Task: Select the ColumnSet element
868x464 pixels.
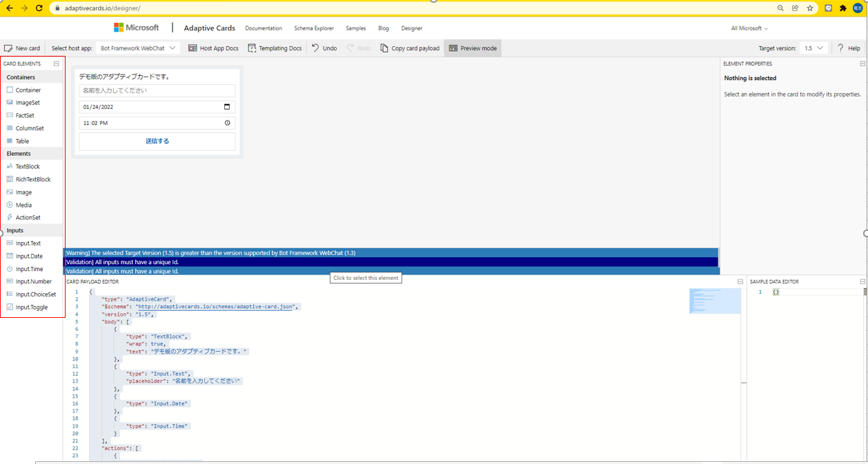Action: [x=26, y=128]
